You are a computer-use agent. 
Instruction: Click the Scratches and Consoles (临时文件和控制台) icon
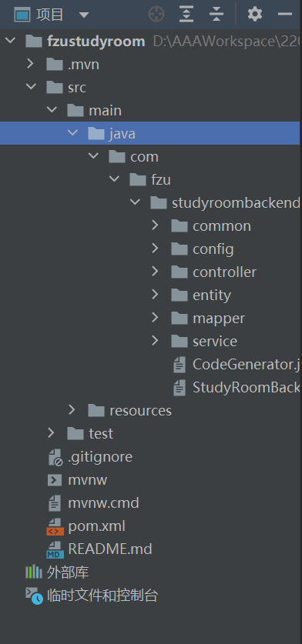[x=34, y=595]
